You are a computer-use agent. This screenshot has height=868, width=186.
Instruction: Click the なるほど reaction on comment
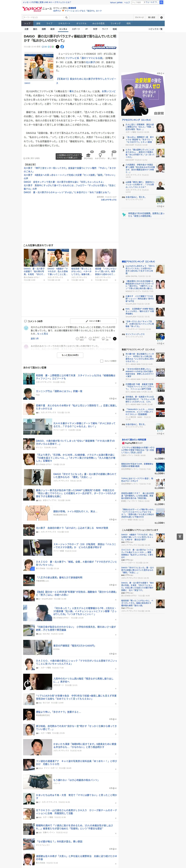click(94, 338)
